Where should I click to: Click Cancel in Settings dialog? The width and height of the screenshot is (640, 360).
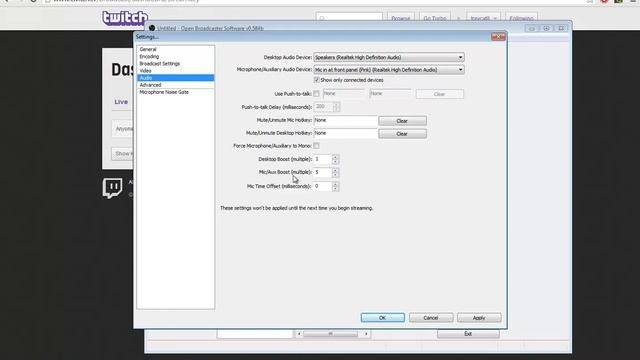point(431,318)
